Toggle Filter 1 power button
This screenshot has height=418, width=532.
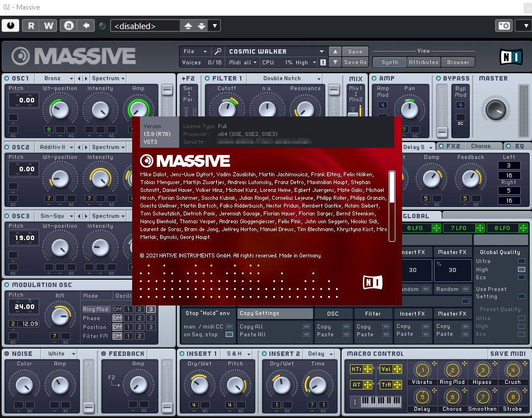click(207, 78)
